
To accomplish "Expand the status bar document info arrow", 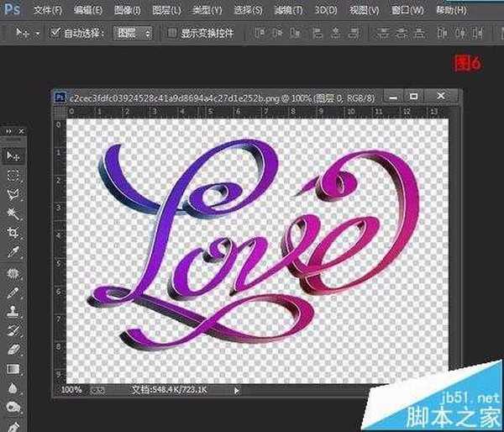I will (237, 390).
